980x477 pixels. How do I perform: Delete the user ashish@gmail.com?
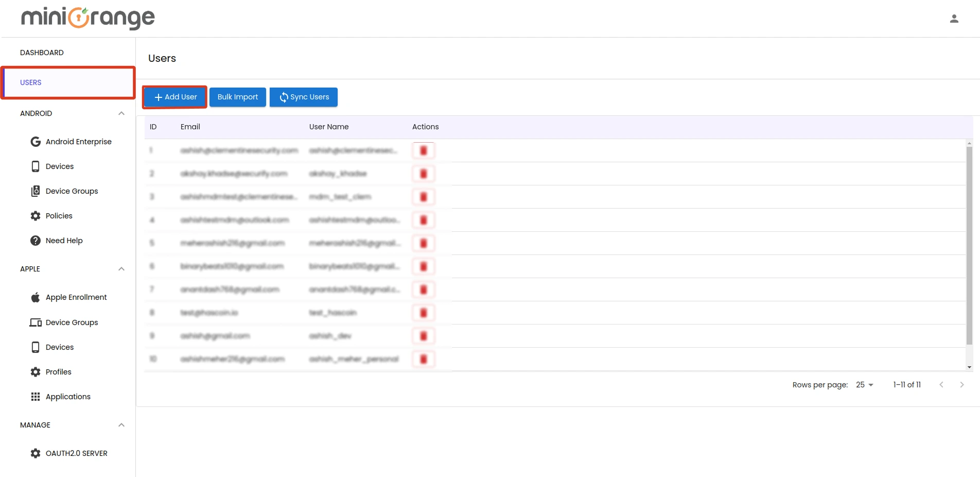tap(423, 335)
